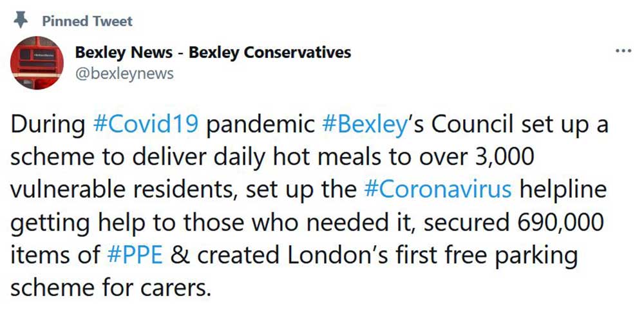644x309 pixels.
Task: Click the Pinned Tweet label
Action: pos(87,21)
